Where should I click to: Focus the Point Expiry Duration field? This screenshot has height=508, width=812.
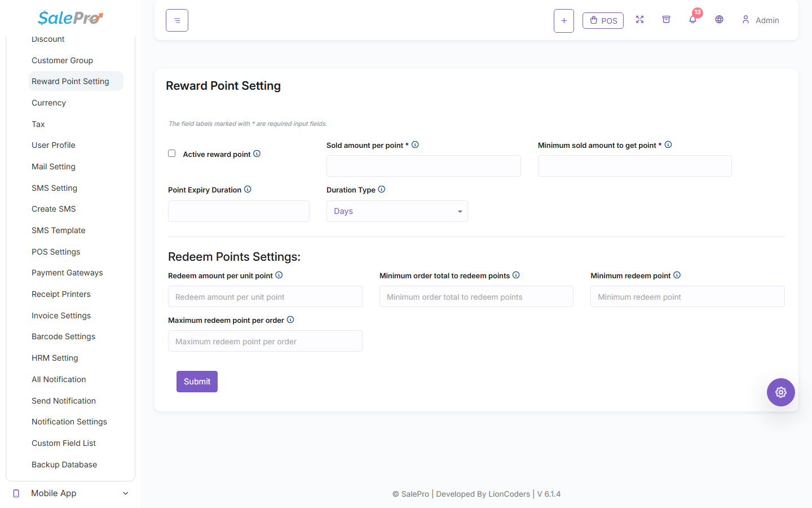pos(239,211)
